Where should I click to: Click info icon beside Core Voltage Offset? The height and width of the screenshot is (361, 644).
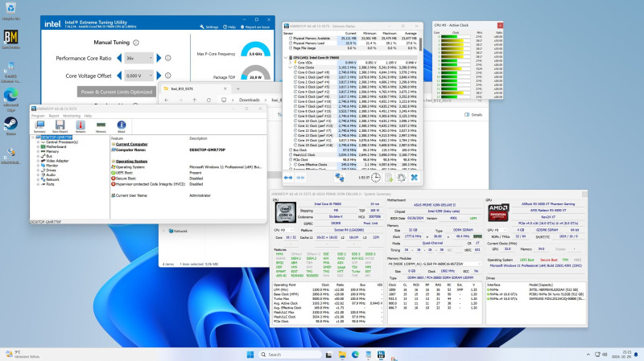(168, 76)
